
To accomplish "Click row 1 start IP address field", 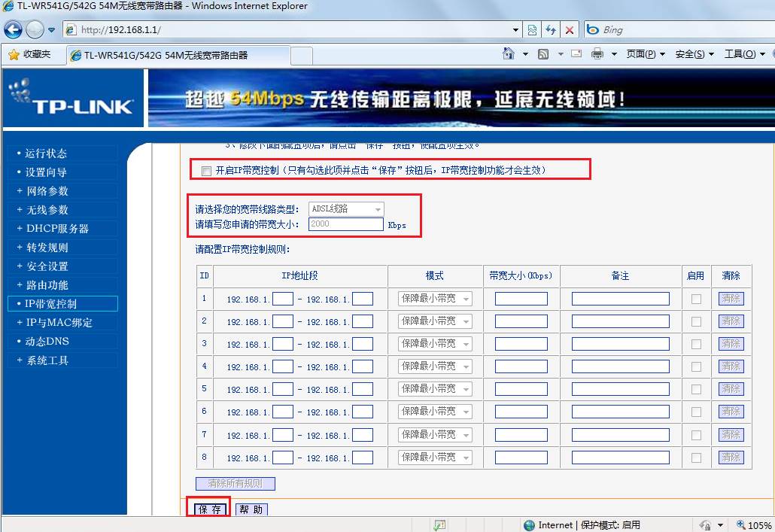I will click(283, 299).
